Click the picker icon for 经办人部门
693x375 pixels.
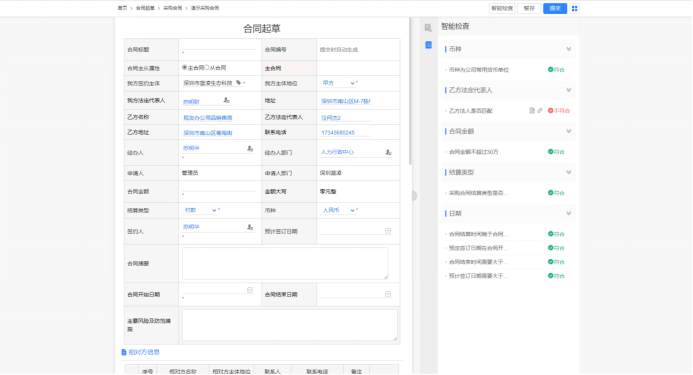[x=388, y=152]
